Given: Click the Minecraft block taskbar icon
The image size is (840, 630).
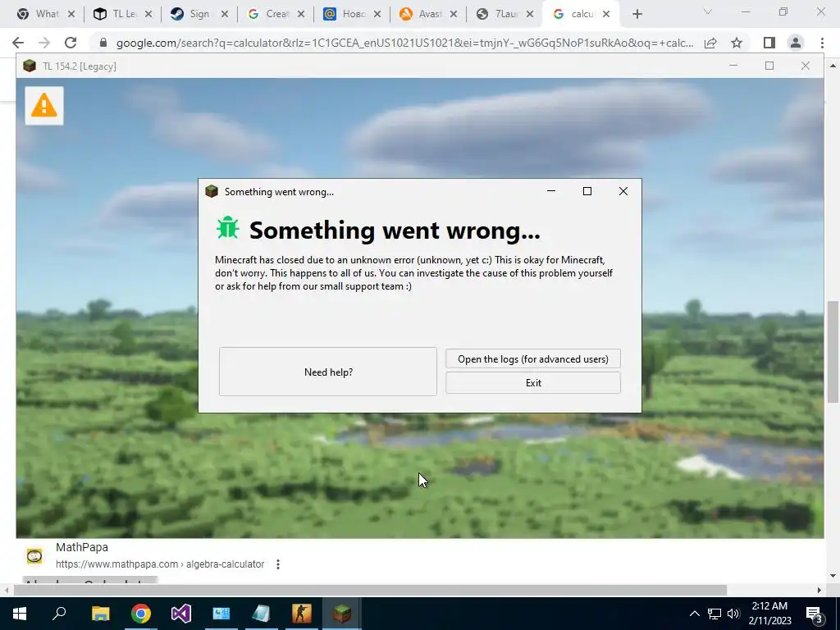Looking at the screenshot, I should (342, 614).
